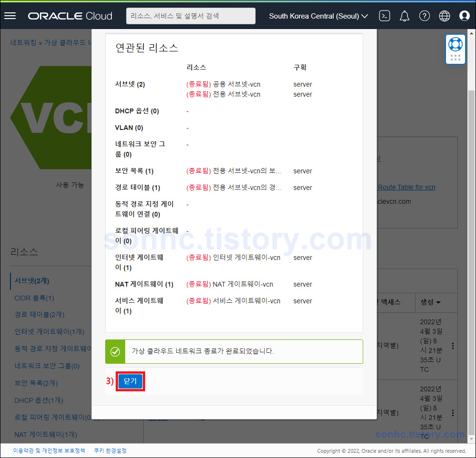Click the 전용 서브넷-vcn terminated entry

click(223, 94)
